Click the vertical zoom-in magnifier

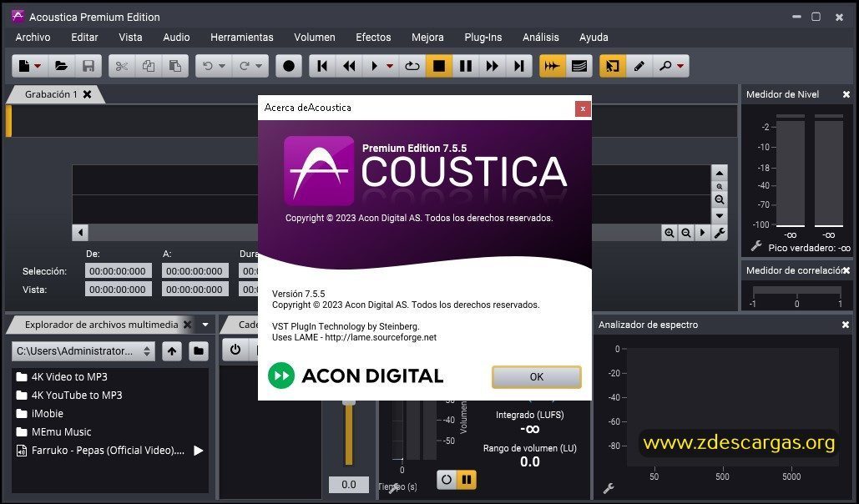point(720,187)
